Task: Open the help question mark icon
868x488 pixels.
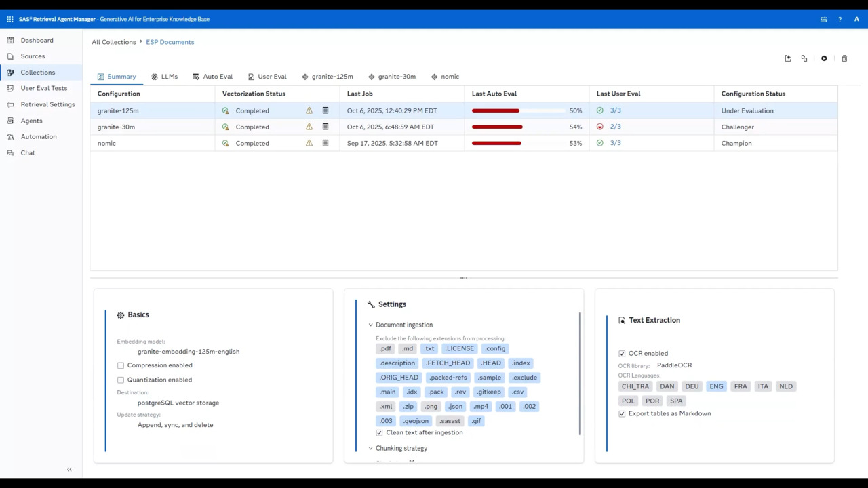Action: pyautogui.click(x=840, y=19)
